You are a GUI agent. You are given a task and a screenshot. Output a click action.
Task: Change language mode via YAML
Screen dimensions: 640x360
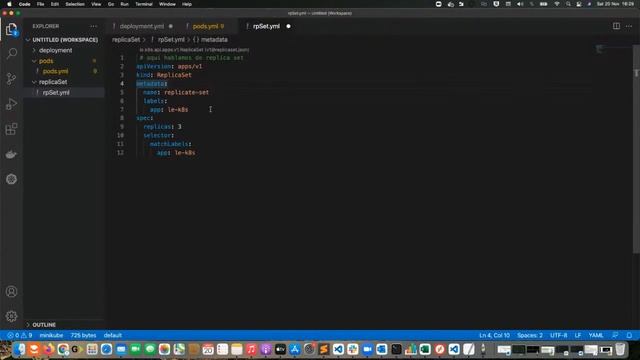click(596, 335)
